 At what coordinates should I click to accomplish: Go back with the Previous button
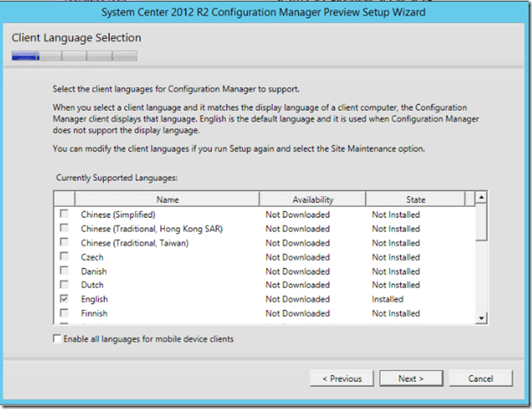tap(342, 379)
